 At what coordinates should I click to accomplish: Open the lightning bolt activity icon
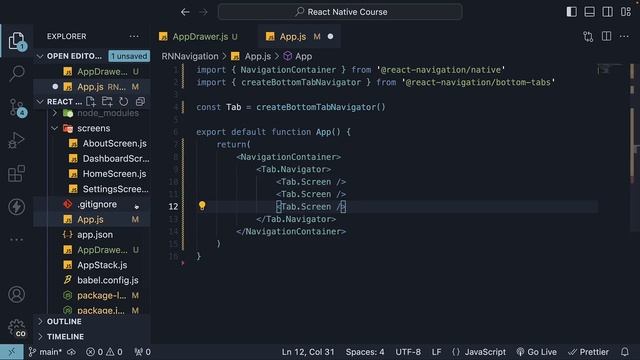click(x=16, y=207)
